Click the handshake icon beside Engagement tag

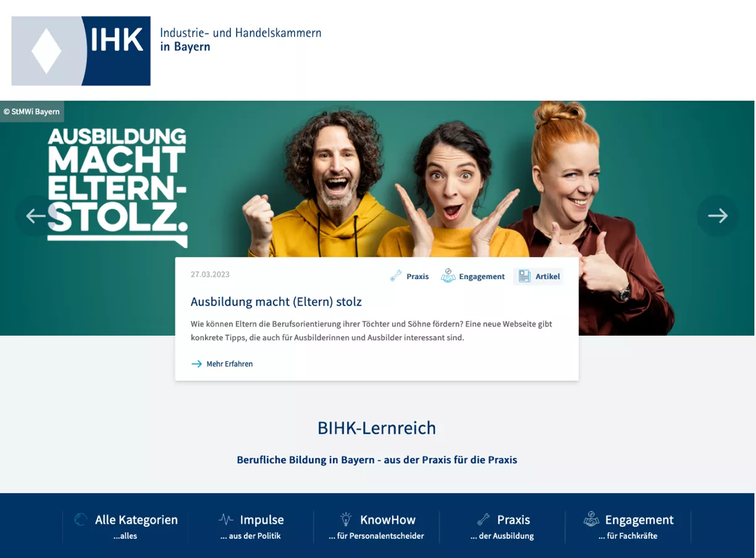pyautogui.click(x=448, y=276)
